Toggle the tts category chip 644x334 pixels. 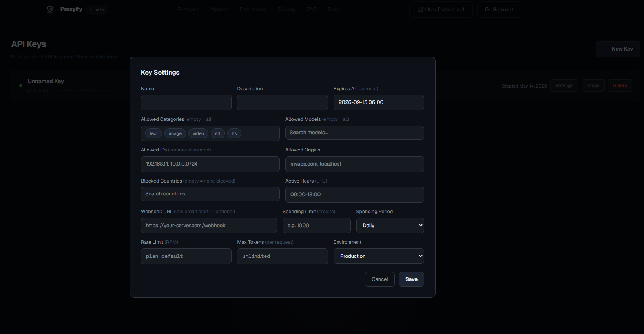(x=234, y=133)
